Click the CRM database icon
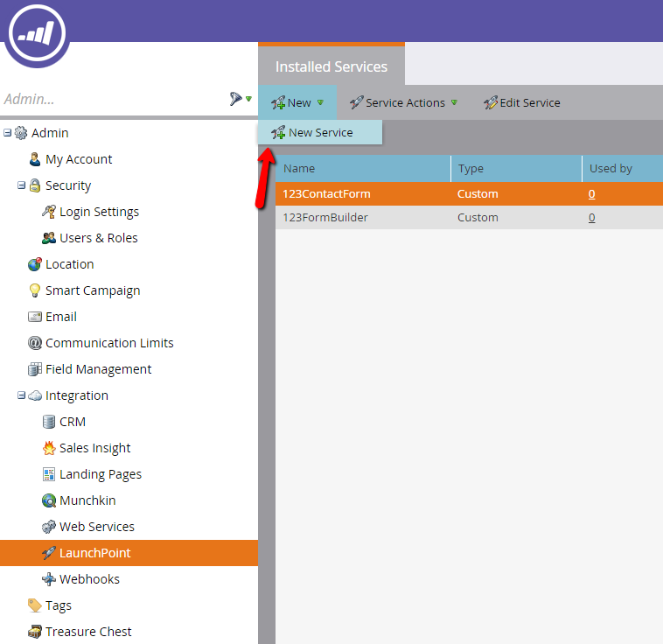The height and width of the screenshot is (644, 663). click(x=49, y=422)
